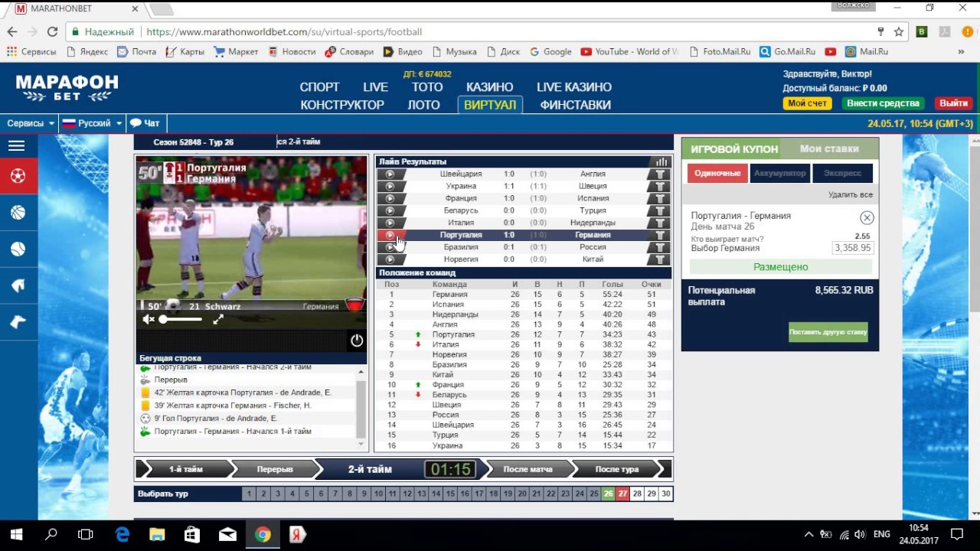Click the Поставить другую ставку button

[x=828, y=332]
